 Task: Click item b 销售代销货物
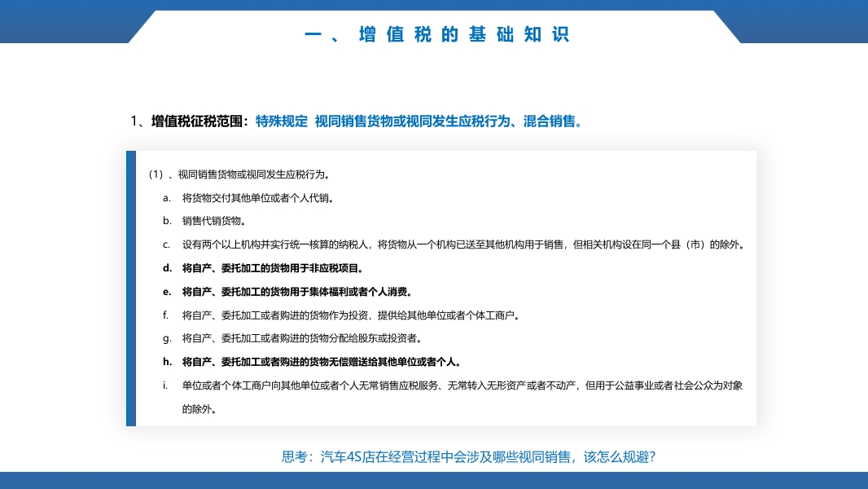coord(207,220)
